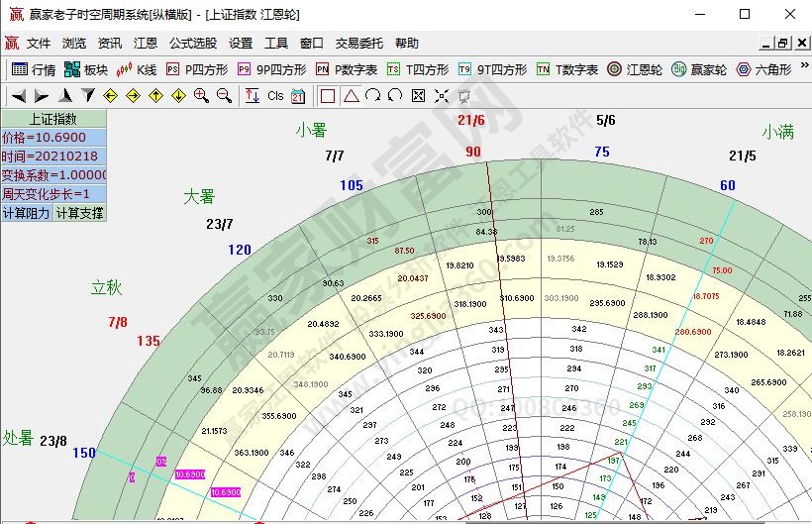Select the 江恩轮 Gann wheel tool
This screenshot has height=524, width=812.
point(635,69)
